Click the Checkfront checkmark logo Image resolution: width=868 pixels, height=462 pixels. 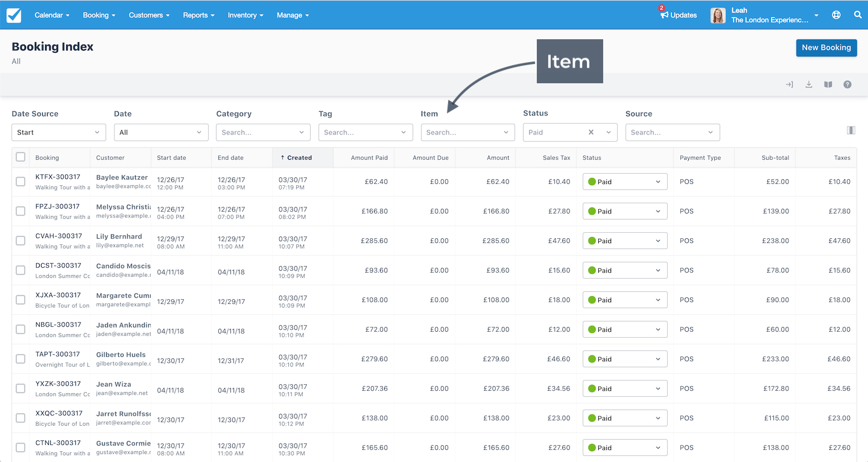(14, 15)
